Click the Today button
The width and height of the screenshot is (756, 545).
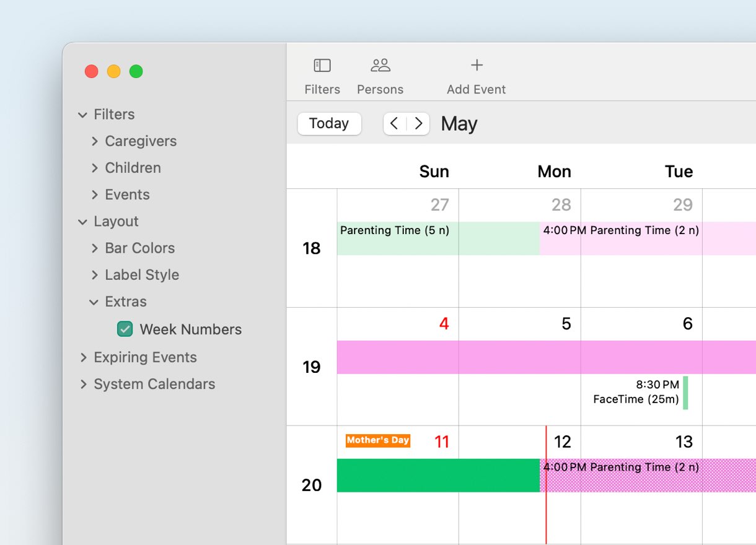(329, 123)
